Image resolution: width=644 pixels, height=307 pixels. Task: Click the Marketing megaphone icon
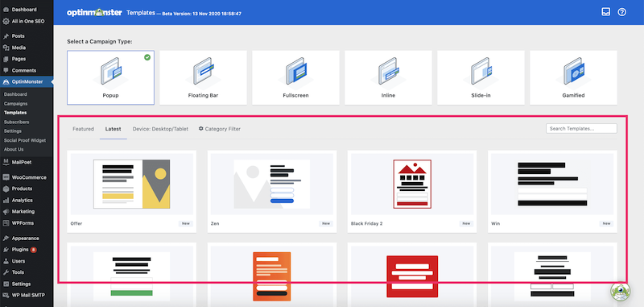click(x=6, y=212)
